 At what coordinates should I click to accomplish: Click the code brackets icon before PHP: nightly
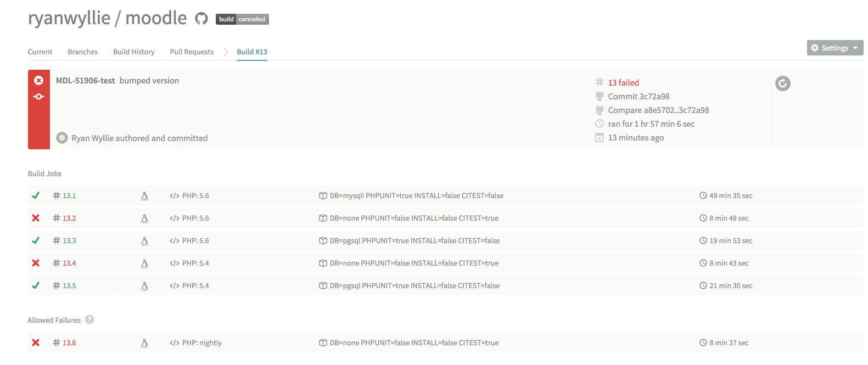175,342
